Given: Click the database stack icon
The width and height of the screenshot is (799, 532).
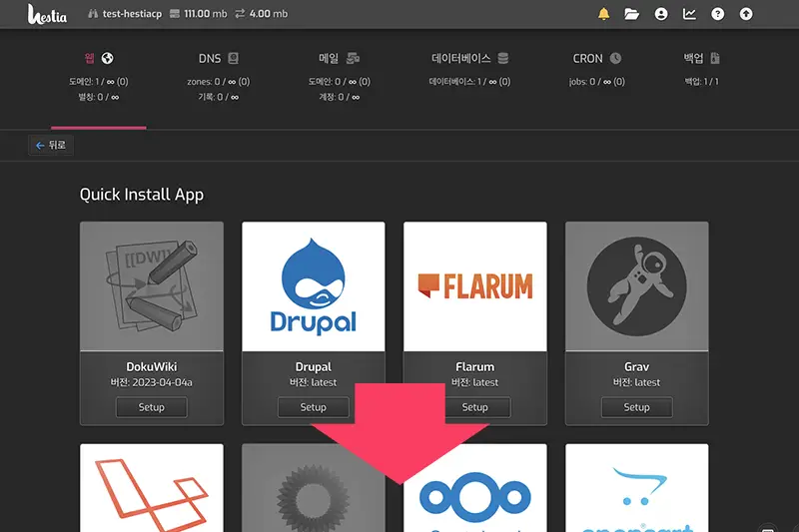Looking at the screenshot, I should 503,58.
